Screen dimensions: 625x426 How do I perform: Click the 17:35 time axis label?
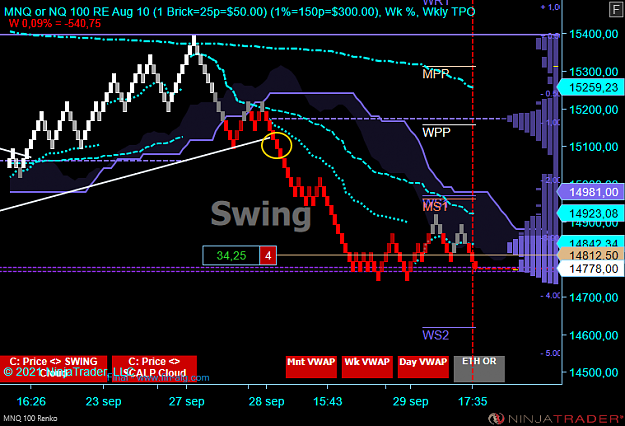pos(473,401)
